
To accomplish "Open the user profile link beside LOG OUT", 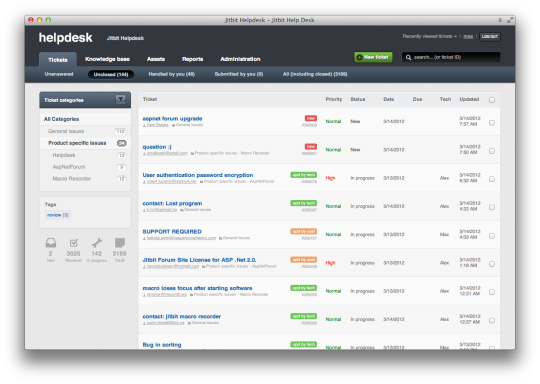I will click(x=468, y=37).
